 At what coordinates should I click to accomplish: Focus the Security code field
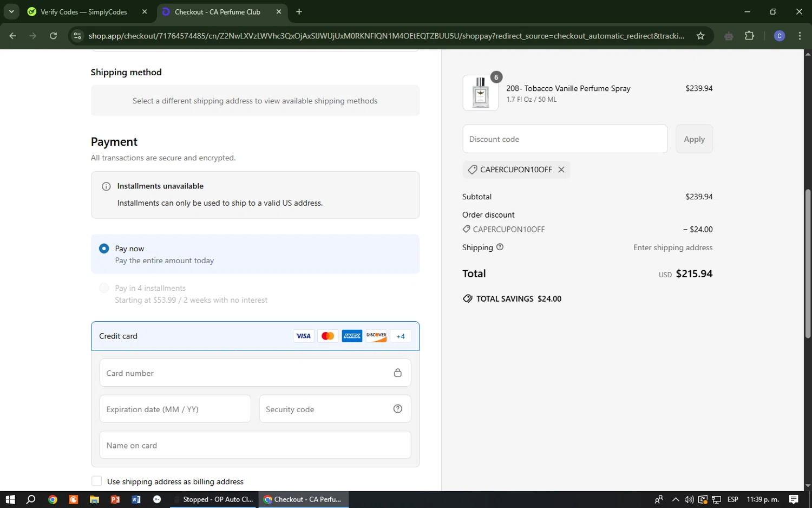pos(335,409)
